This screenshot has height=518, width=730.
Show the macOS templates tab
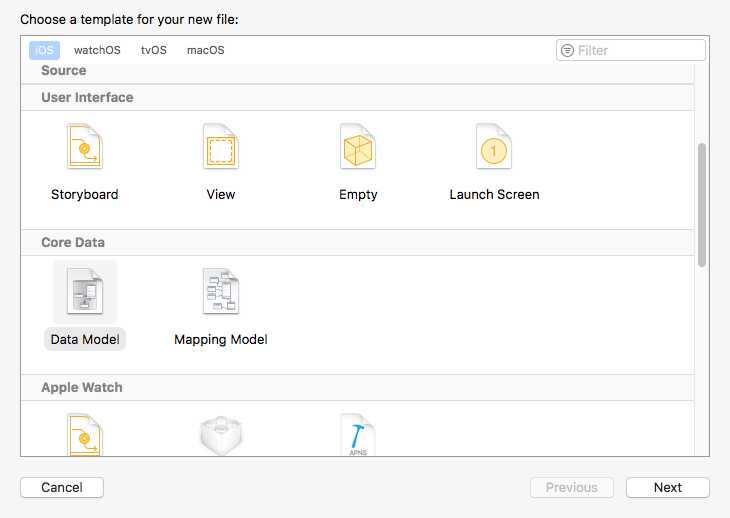click(205, 50)
